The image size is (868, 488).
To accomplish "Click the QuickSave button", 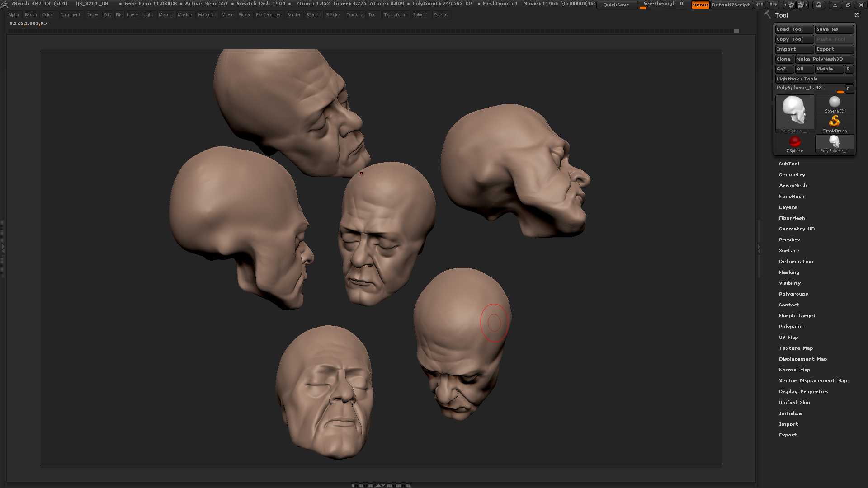I will 616,5.
